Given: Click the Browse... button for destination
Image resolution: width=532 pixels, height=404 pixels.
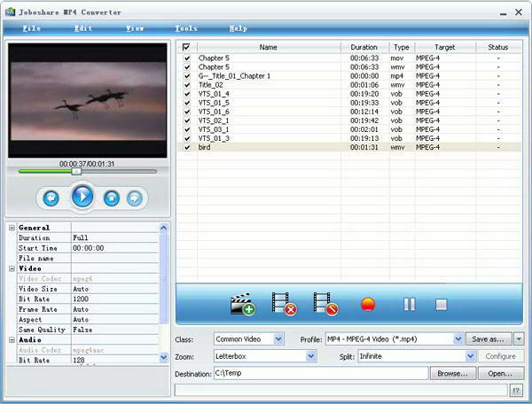Looking at the screenshot, I should click(x=452, y=374).
